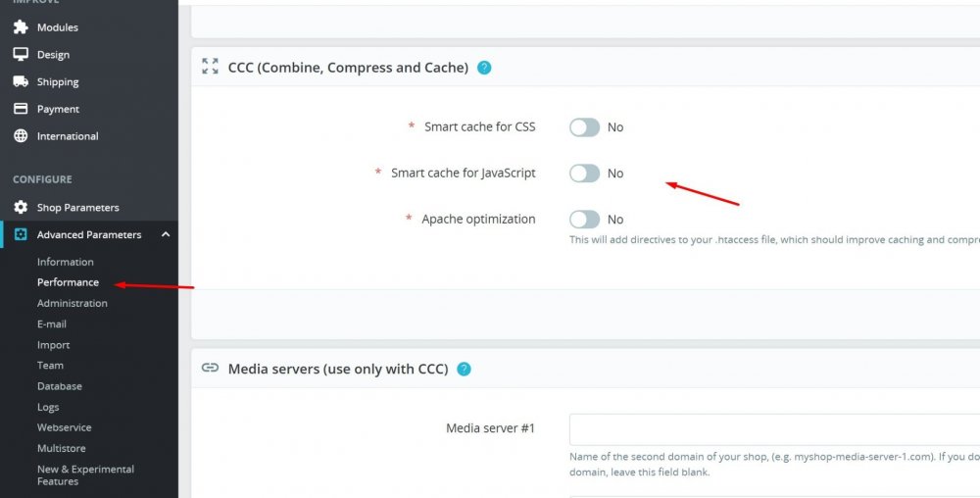Enable Smart cache for CSS
This screenshot has width=980, height=498.
[584, 127]
